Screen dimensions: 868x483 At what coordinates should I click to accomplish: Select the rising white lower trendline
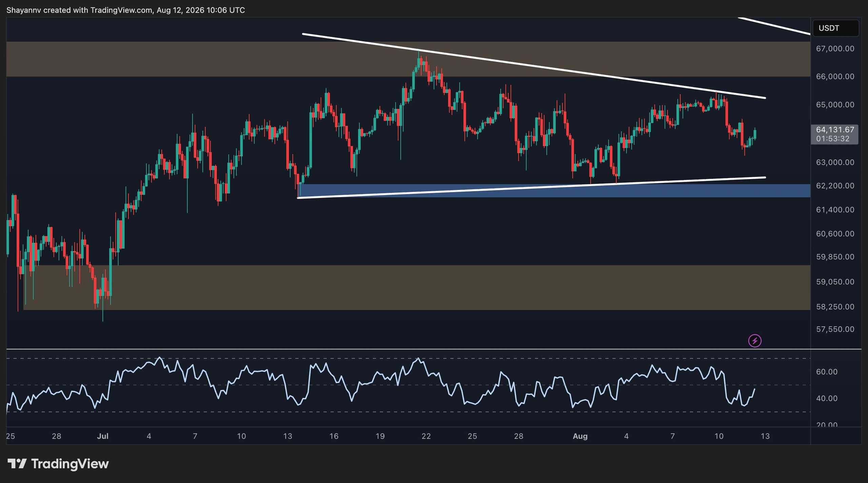pyautogui.click(x=531, y=188)
